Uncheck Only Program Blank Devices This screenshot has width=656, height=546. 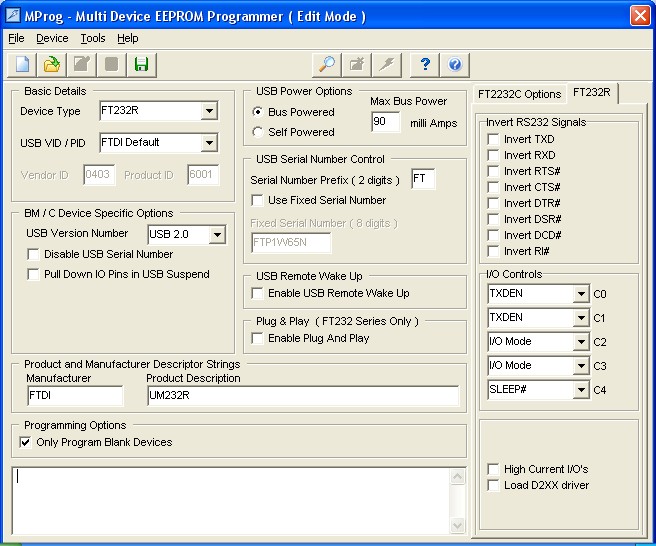[26, 442]
